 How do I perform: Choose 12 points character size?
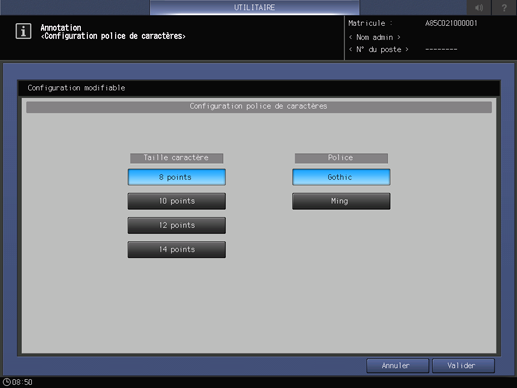[x=176, y=225]
